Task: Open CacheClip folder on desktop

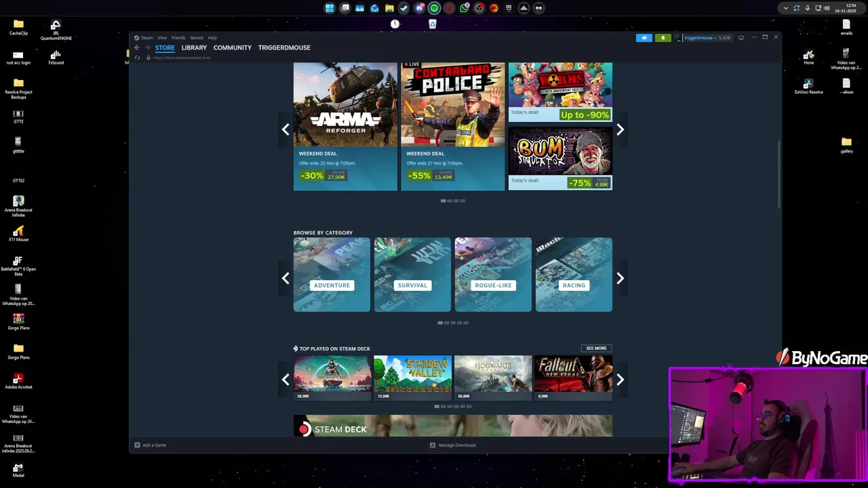Action: [18, 28]
